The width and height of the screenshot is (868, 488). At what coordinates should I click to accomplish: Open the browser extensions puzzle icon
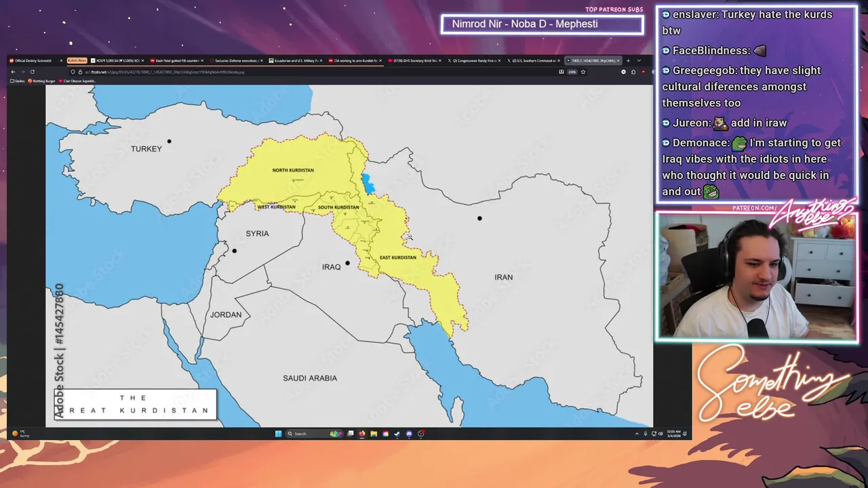633,72
